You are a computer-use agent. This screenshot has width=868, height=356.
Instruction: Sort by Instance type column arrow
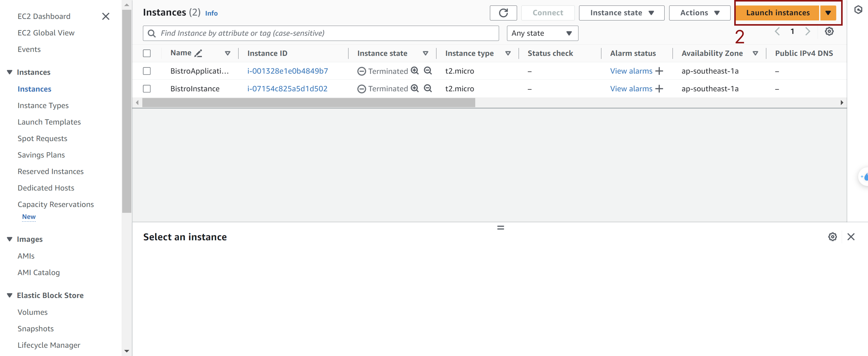pyautogui.click(x=508, y=53)
